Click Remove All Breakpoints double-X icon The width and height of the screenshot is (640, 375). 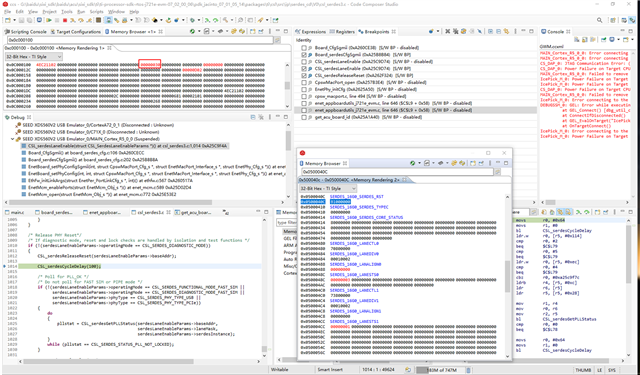coord(456,31)
